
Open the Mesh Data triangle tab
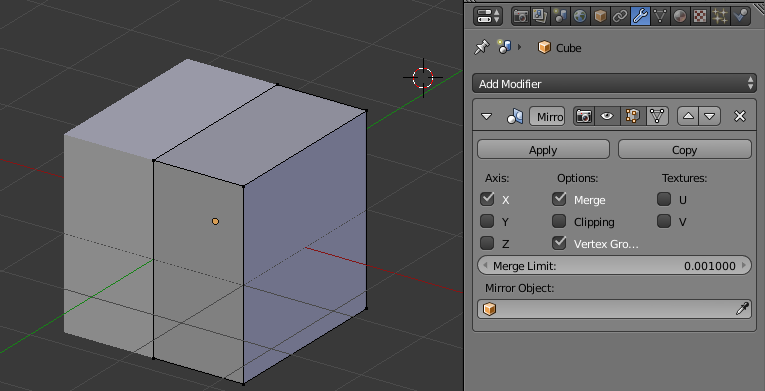click(x=660, y=16)
